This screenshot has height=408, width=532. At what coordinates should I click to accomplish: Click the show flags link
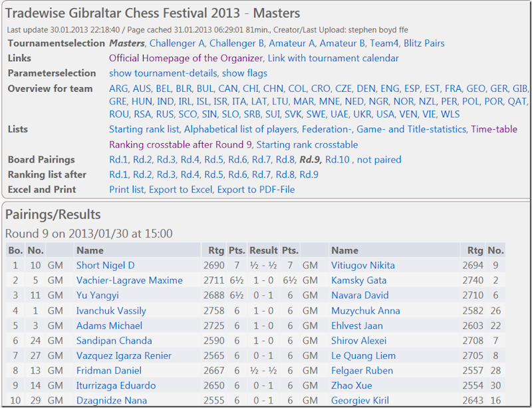coord(245,73)
